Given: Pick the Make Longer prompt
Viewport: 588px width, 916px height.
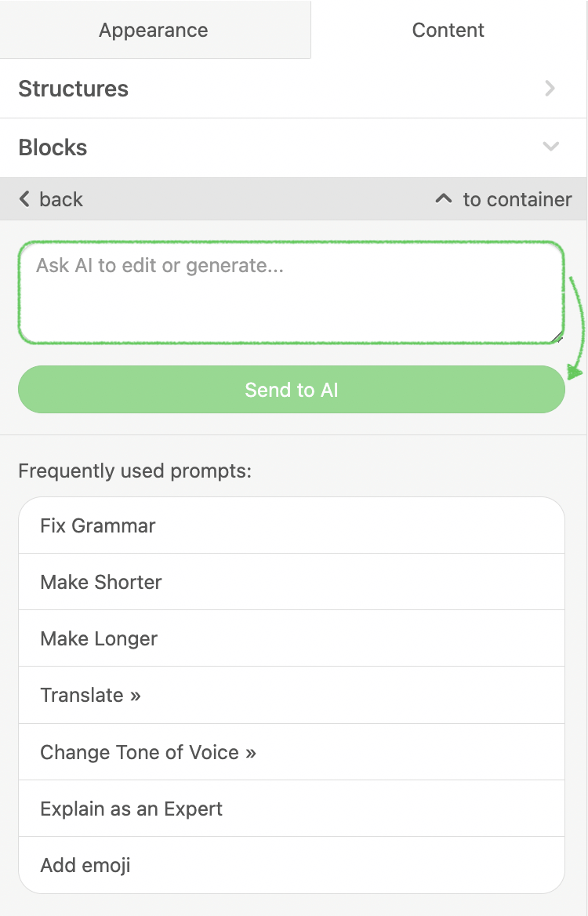Looking at the screenshot, I should [99, 638].
